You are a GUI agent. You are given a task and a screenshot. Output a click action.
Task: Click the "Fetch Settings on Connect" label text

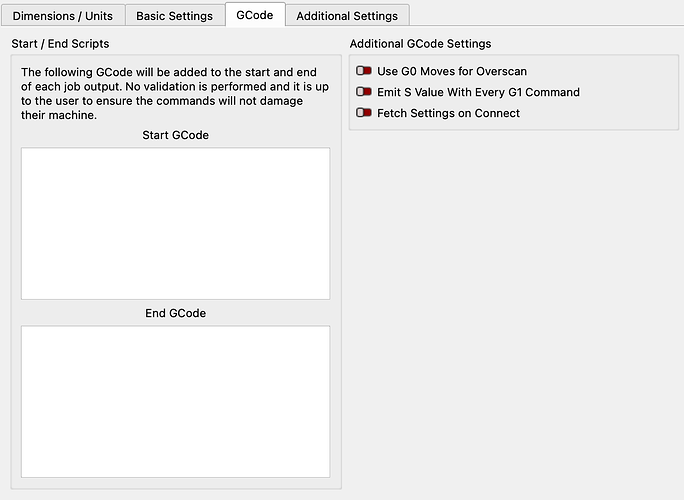(x=448, y=113)
